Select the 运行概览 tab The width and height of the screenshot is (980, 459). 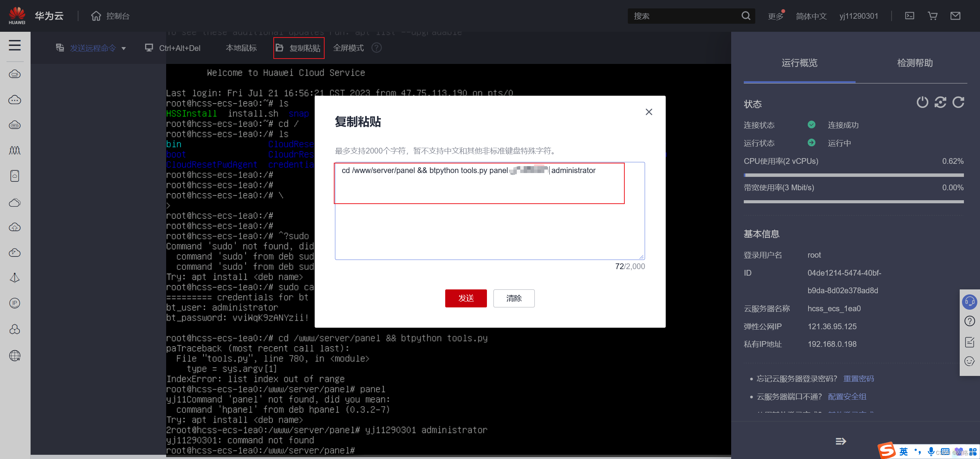(x=799, y=63)
